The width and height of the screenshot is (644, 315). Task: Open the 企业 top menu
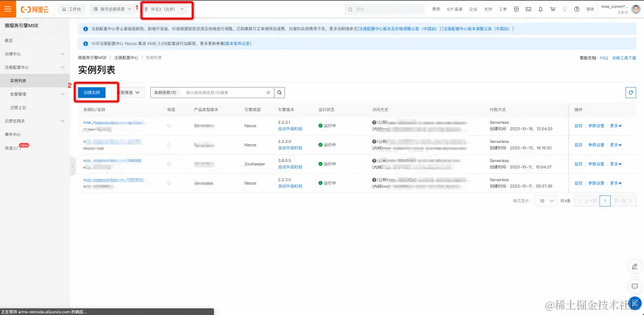(x=473, y=9)
